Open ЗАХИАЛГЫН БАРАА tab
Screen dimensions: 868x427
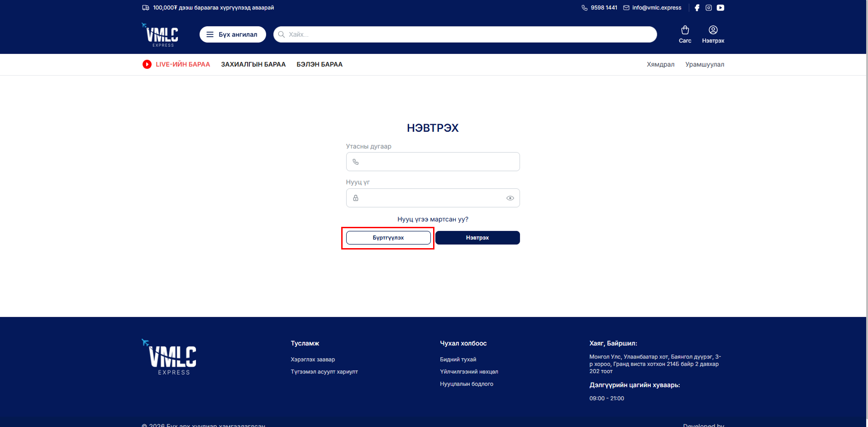pos(253,64)
